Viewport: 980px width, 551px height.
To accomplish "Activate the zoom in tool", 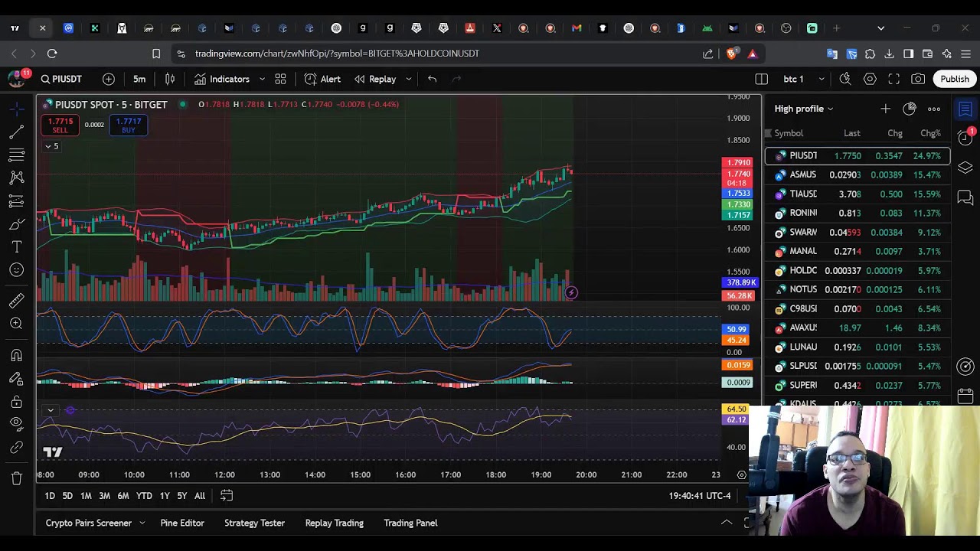I will pyautogui.click(x=17, y=323).
